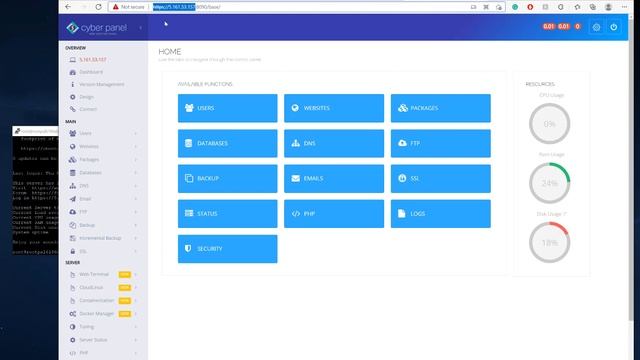Viewport: 640px width, 360px height.
Task: Open the Users function tile
Action: [227, 108]
